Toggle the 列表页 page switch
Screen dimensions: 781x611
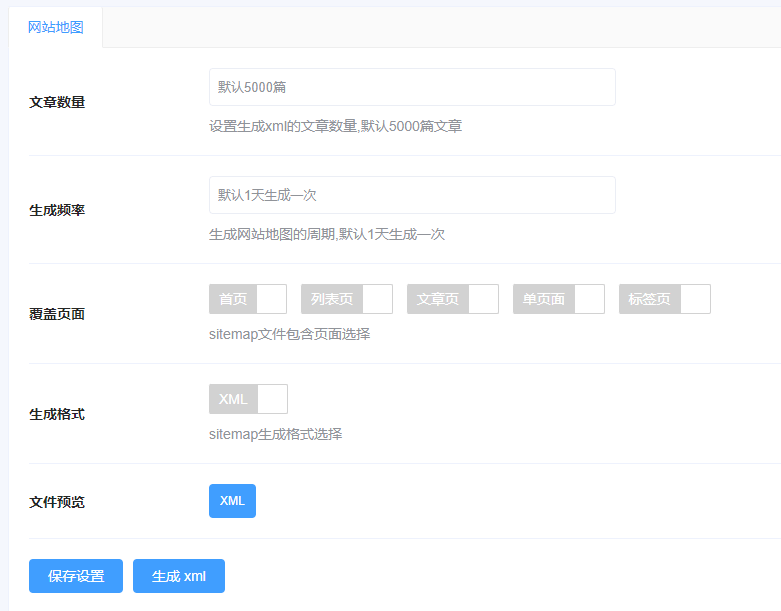click(x=347, y=299)
